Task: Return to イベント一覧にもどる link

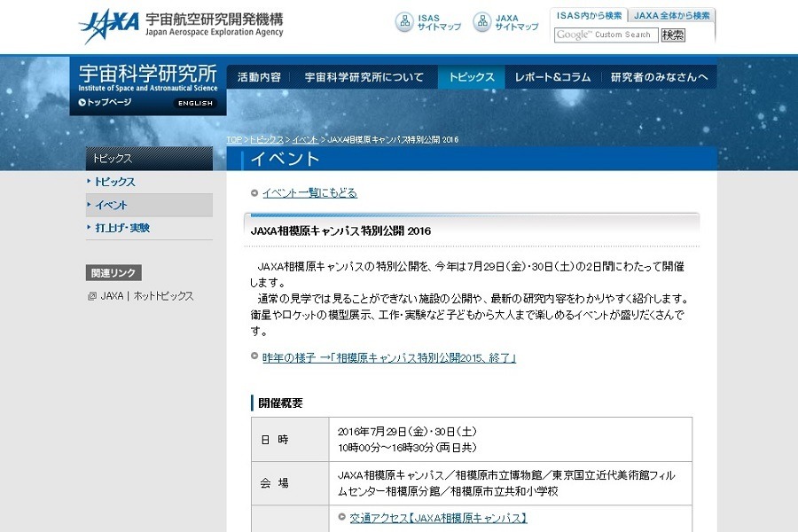Action: (x=309, y=193)
